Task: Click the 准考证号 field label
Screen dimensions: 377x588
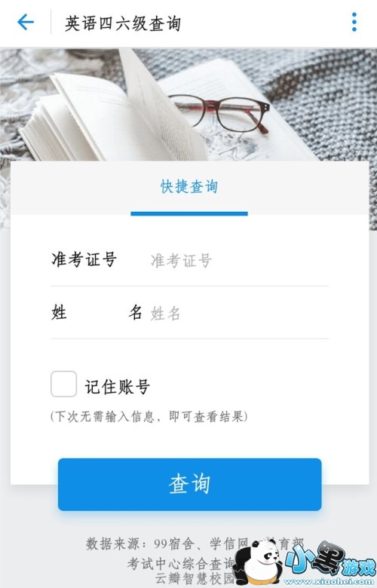Action: 84,259
